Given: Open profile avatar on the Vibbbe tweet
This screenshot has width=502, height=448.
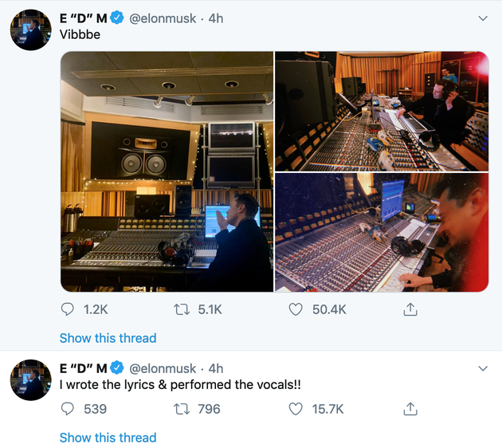Looking at the screenshot, I should coord(31,29).
